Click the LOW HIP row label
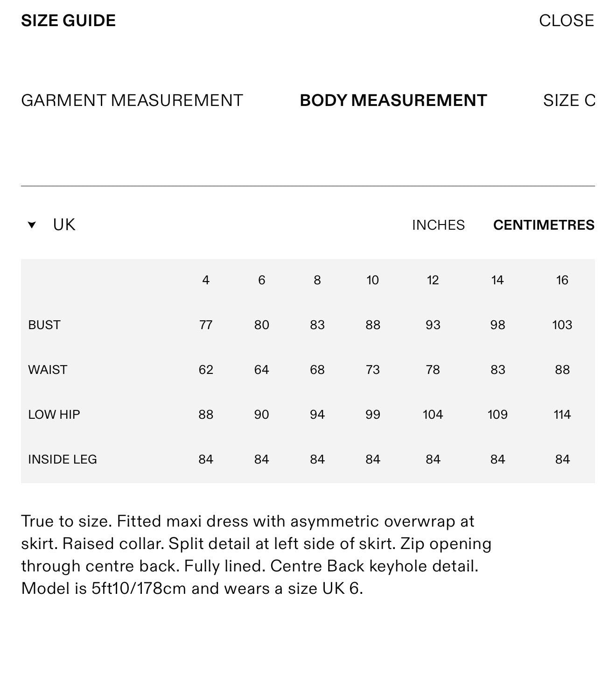Viewport: 616px width, 676px height. pos(54,415)
